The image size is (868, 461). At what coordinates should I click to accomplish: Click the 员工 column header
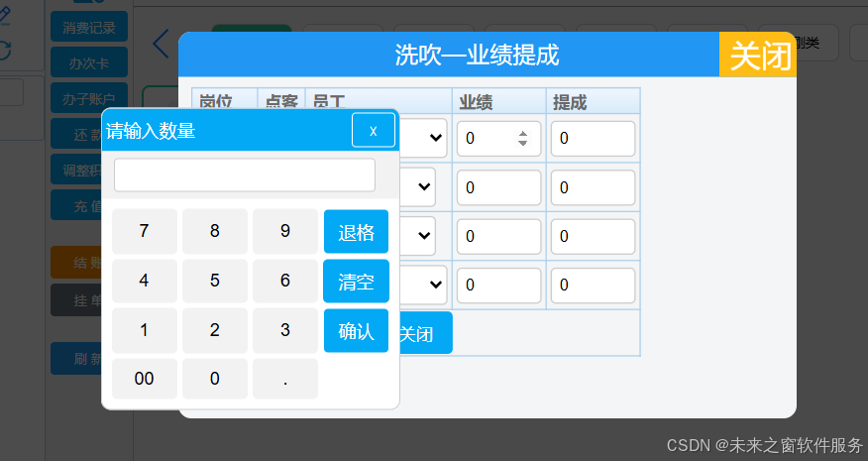380,101
